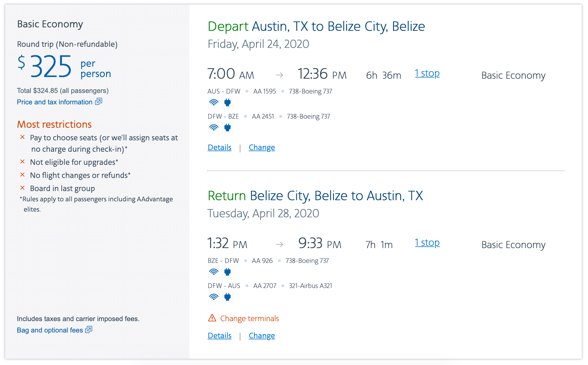Click power outlet icon for AA 2451
The width and height of the screenshot is (588, 365).
(227, 128)
